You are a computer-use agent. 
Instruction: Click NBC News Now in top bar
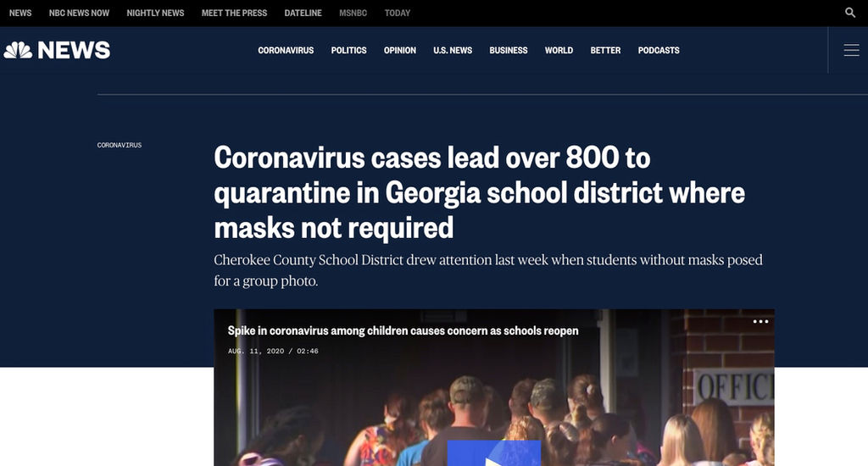coord(79,13)
